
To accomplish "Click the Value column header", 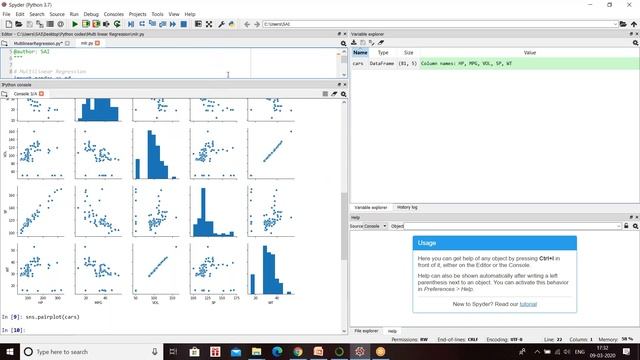I will coord(530,53).
